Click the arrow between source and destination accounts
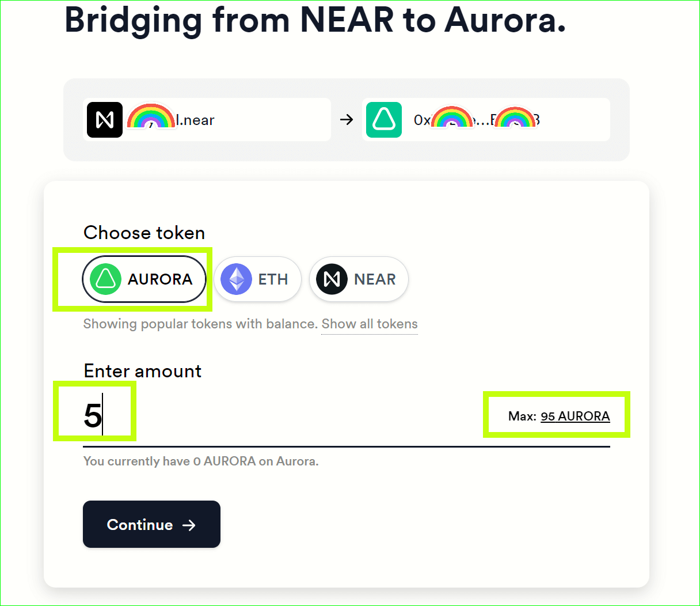This screenshot has height=606, width=700. pyautogui.click(x=347, y=120)
